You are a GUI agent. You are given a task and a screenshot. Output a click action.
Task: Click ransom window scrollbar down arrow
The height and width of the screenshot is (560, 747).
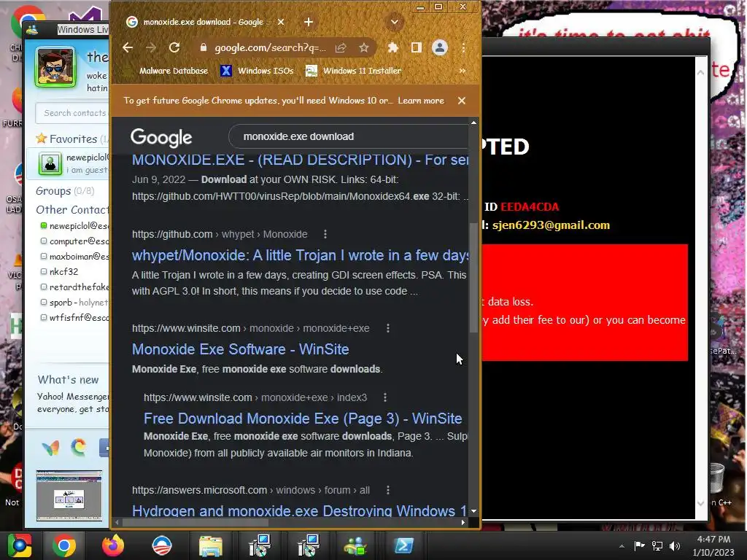point(701,503)
